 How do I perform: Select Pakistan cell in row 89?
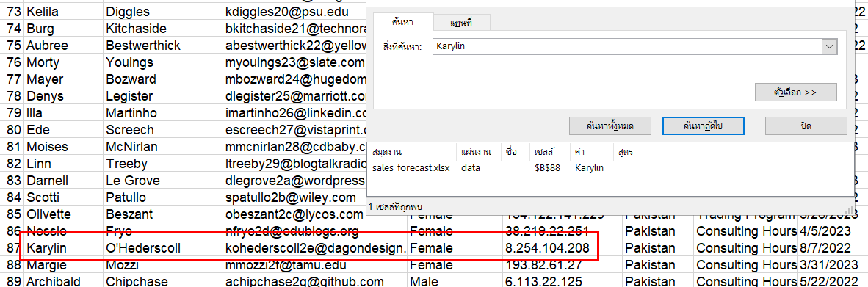click(658, 281)
